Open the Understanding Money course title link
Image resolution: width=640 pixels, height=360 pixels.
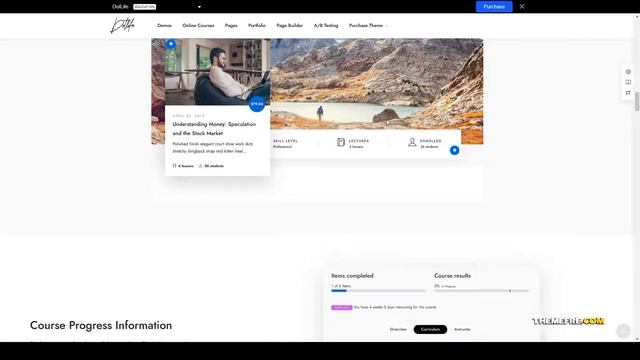tap(214, 129)
